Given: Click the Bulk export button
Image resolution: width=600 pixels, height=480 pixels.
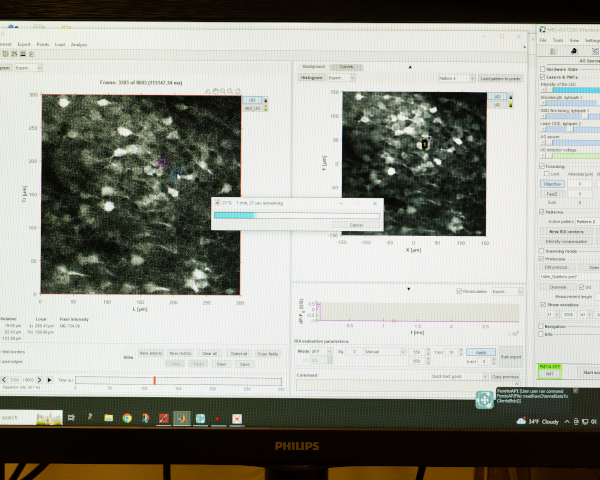Looking at the screenshot, I should tap(511, 357).
